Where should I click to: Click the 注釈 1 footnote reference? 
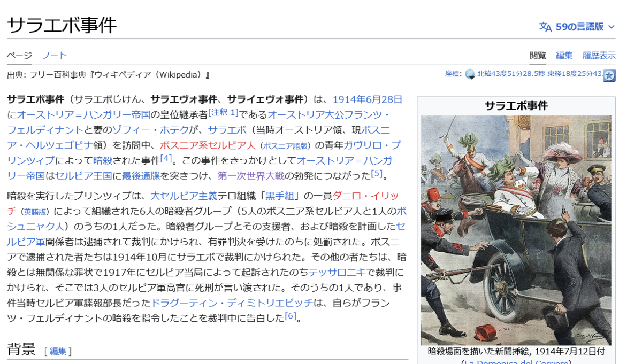(223, 112)
